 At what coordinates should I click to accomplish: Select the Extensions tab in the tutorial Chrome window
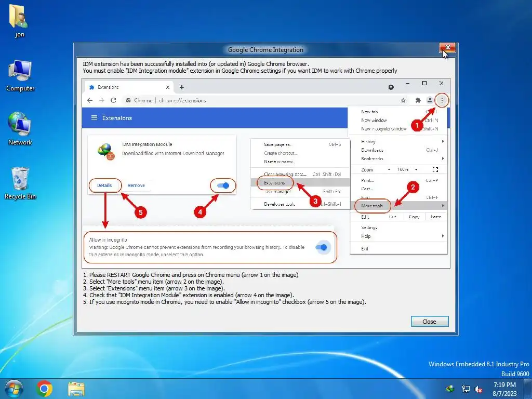[129, 87]
